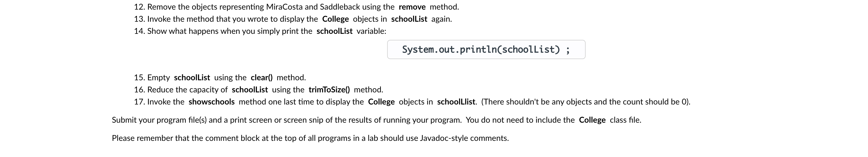Click the step number 15
The image size is (868, 157).
tap(139, 78)
